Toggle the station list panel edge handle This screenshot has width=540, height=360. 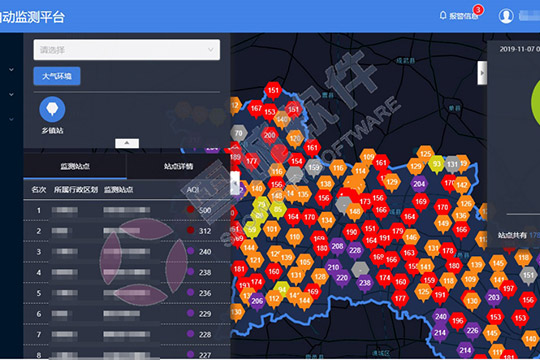point(235,183)
